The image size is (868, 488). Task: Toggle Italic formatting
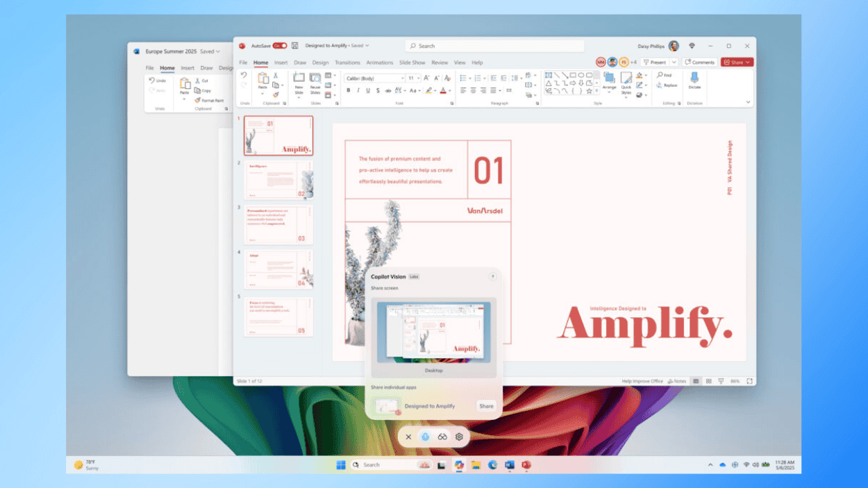tap(358, 90)
